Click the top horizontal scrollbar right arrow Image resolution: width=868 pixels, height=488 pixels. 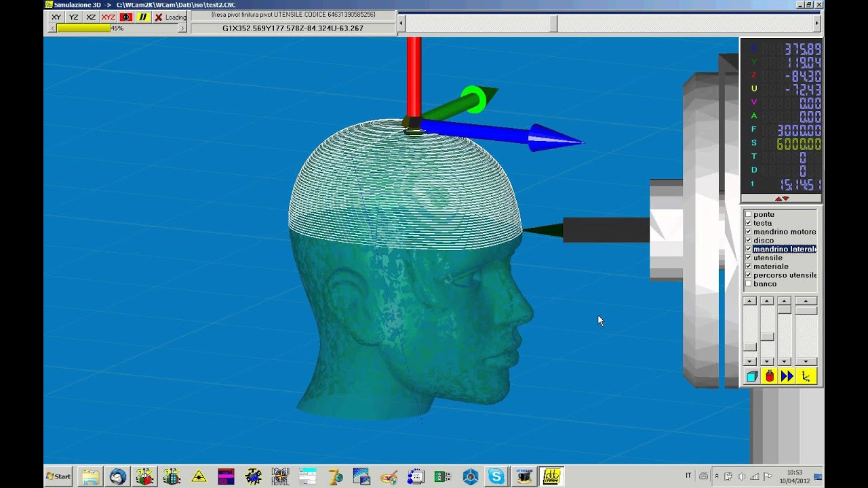coord(816,23)
